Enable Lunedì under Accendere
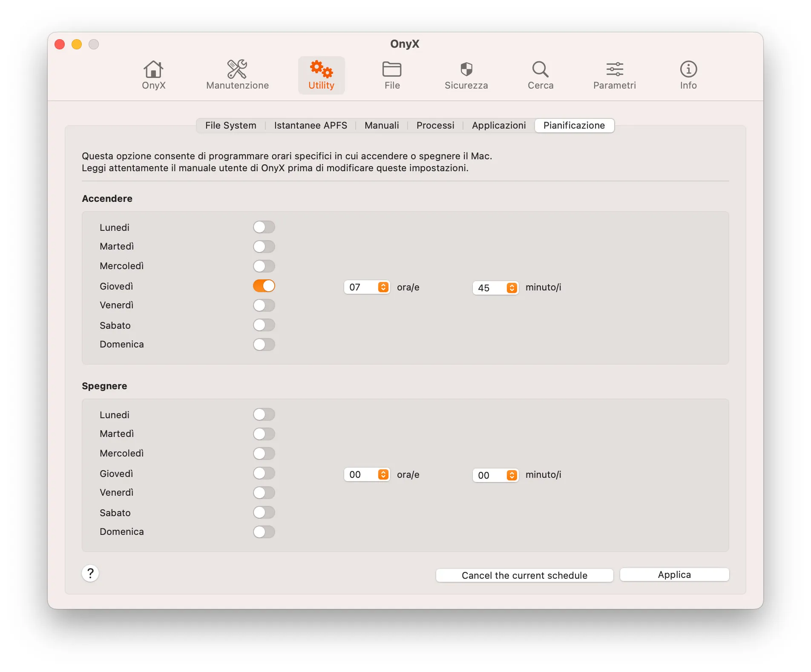 point(264,227)
